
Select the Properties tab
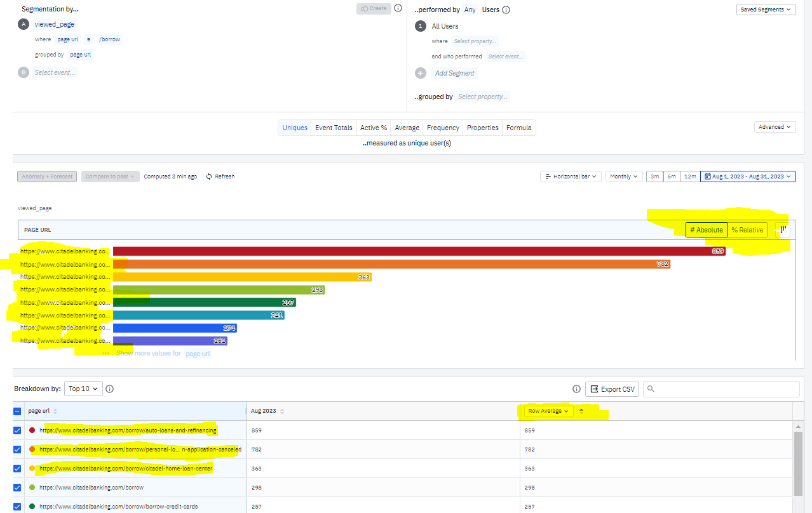[x=483, y=128]
